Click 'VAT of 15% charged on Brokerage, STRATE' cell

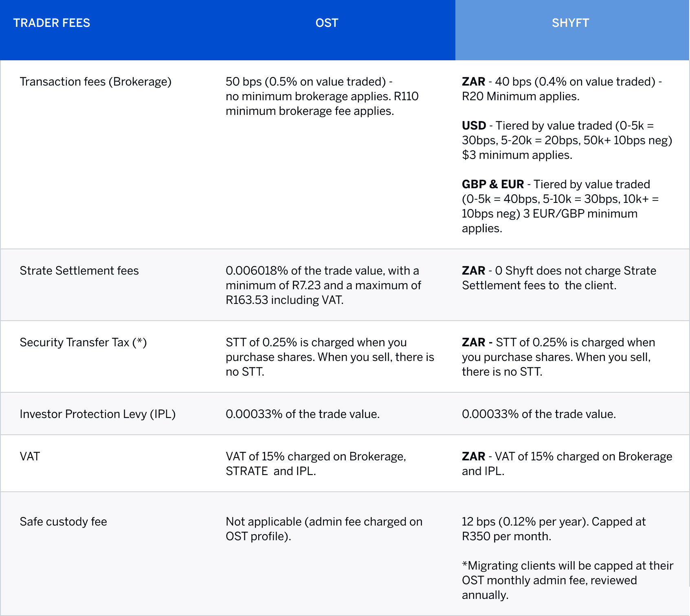[x=316, y=464]
